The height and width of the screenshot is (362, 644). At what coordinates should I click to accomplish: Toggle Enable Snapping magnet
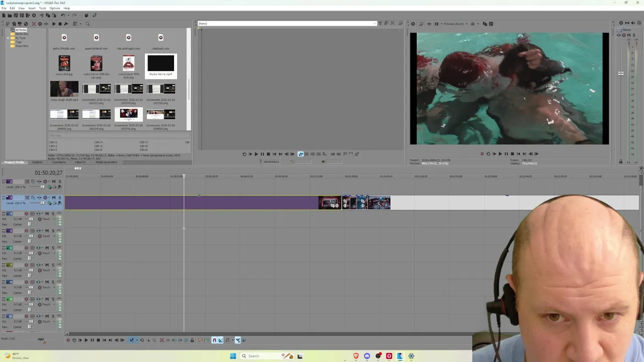click(x=214, y=340)
